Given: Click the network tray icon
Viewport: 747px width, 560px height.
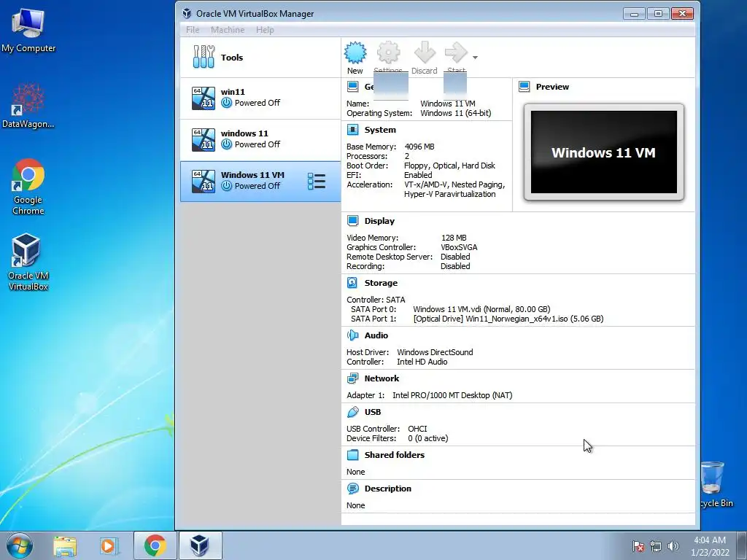Looking at the screenshot, I should (x=656, y=546).
